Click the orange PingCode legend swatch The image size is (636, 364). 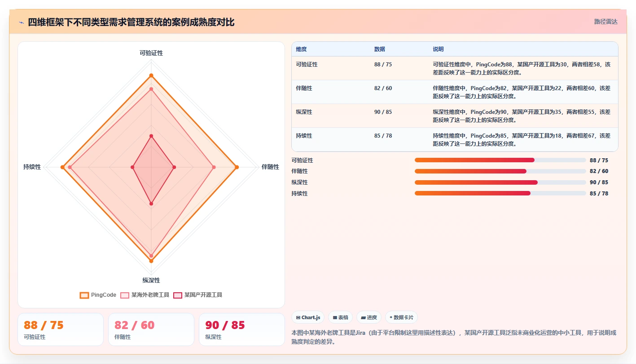click(84, 295)
